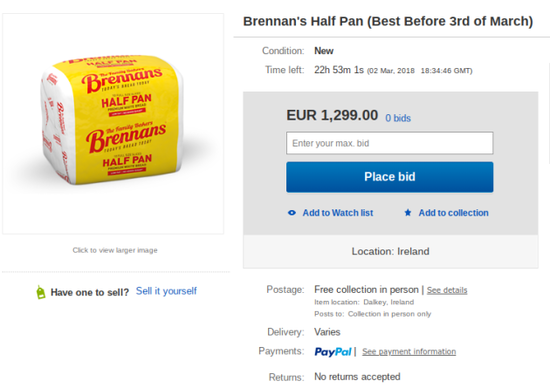The width and height of the screenshot is (550, 388).
Task: Click the eye icon beside Add to Watch list
Action: [x=292, y=213]
